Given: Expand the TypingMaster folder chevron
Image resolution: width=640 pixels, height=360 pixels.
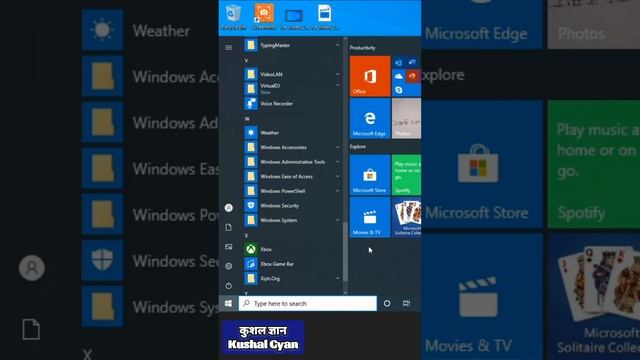Looking at the screenshot, I should tap(338, 45).
